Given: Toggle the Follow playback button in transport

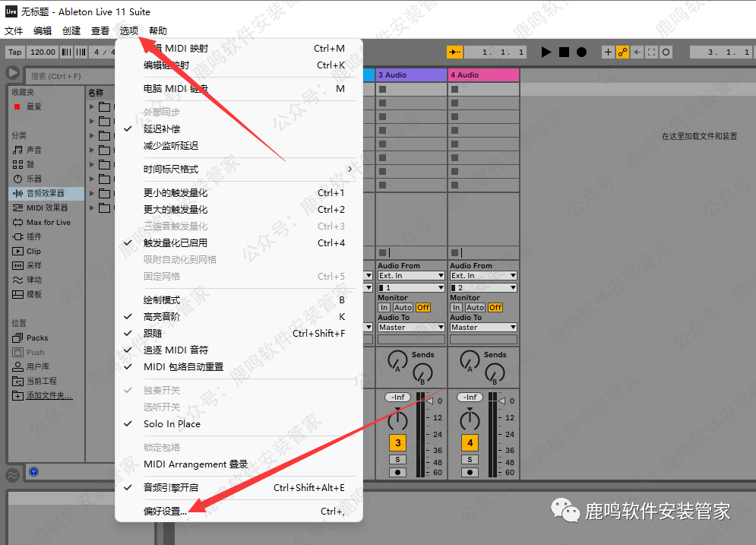Looking at the screenshot, I should coord(454,52).
